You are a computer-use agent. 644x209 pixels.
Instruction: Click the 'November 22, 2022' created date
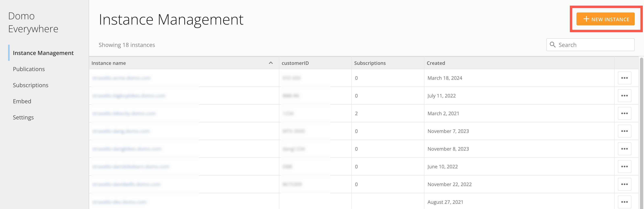450,184
